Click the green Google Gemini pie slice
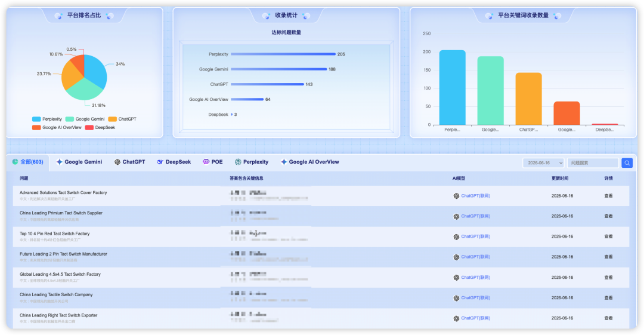This screenshot has height=335, width=644. pyautogui.click(x=84, y=90)
